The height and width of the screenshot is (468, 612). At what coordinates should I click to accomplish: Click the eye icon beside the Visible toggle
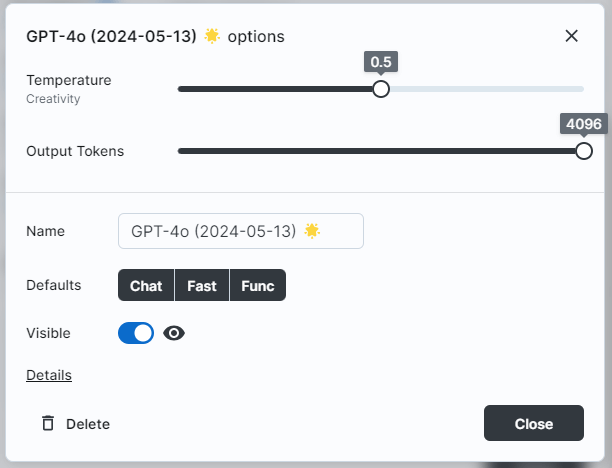tap(174, 333)
